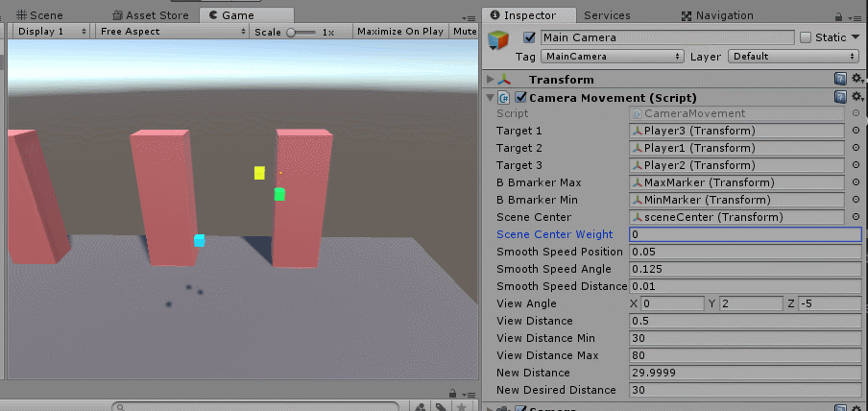Click the Main Camera GameObject cube icon

(498, 41)
